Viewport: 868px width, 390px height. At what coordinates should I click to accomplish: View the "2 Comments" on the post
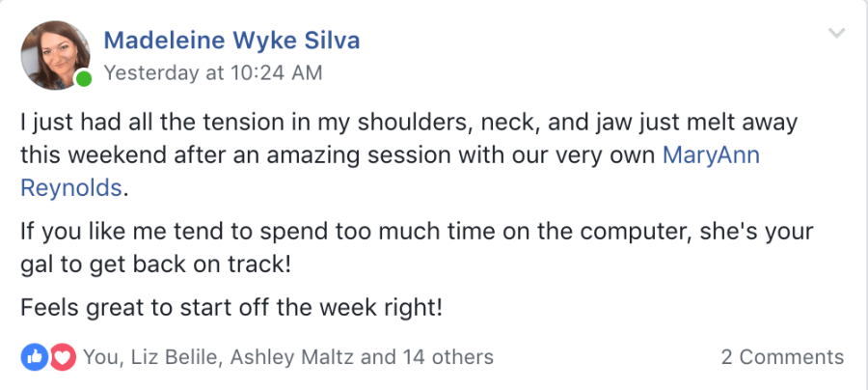tap(782, 357)
